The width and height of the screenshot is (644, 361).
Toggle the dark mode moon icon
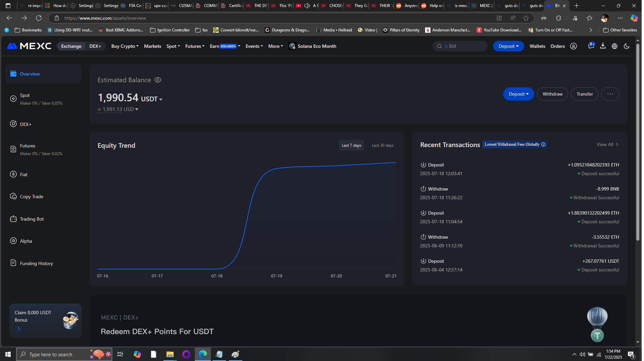(x=627, y=46)
